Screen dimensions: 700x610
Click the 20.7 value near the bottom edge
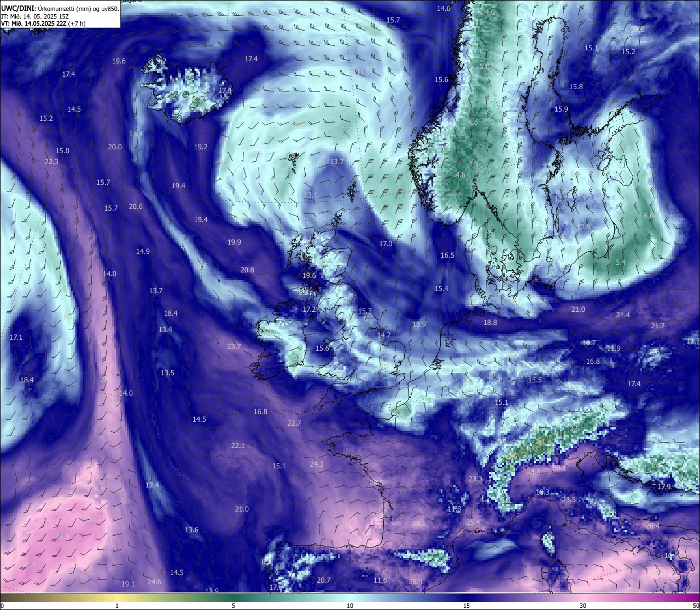pyautogui.click(x=324, y=580)
